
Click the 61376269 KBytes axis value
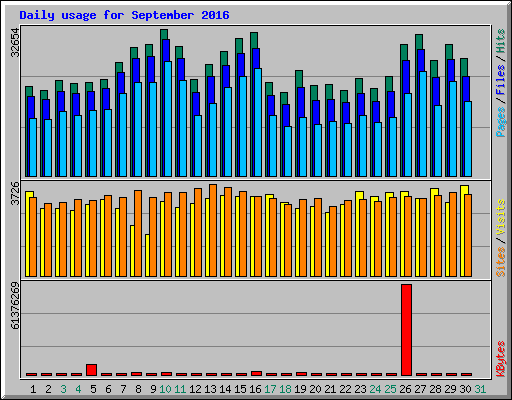click(15, 306)
